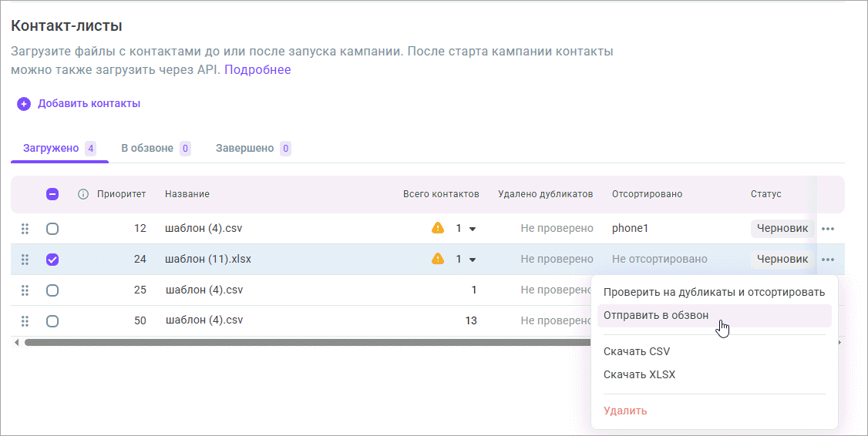Switch to the В обзвоне tab
868x436 pixels.
[147, 148]
